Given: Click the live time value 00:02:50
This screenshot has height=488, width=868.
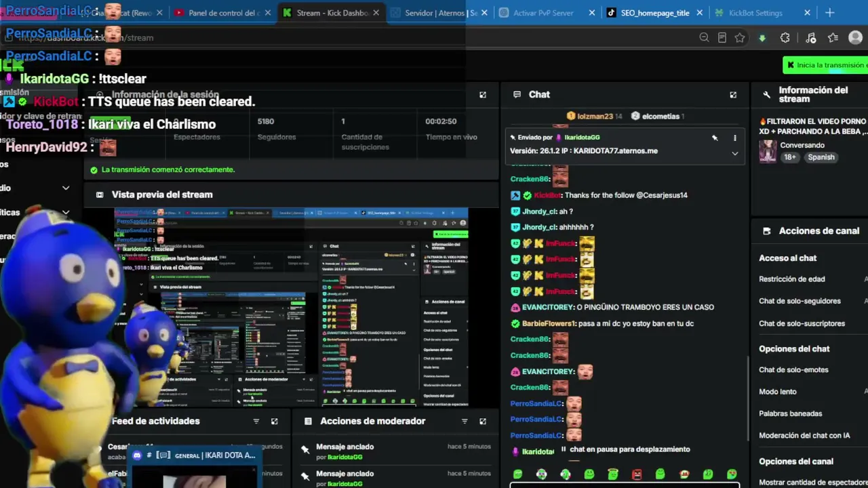Looking at the screenshot, I should point(441,121).
